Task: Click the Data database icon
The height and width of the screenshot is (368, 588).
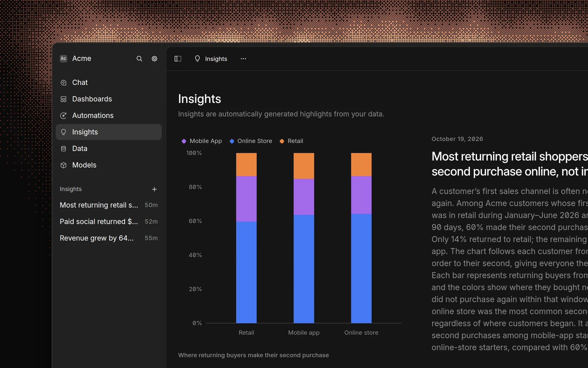Action: click(64, 149)
